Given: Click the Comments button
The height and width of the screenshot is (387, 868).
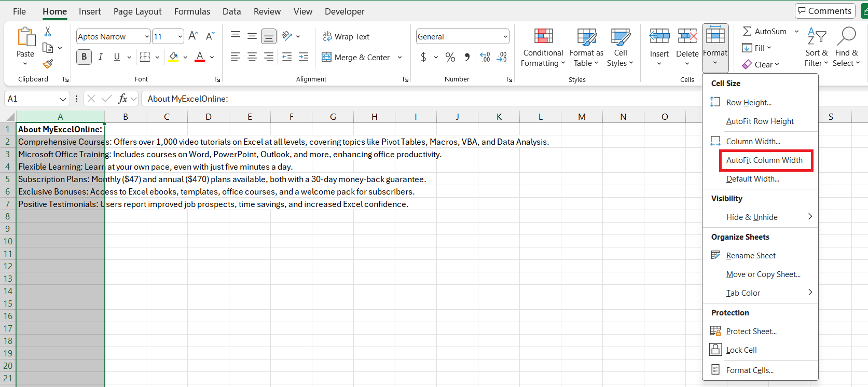Looking at the screenshot, I should [825, 11].
